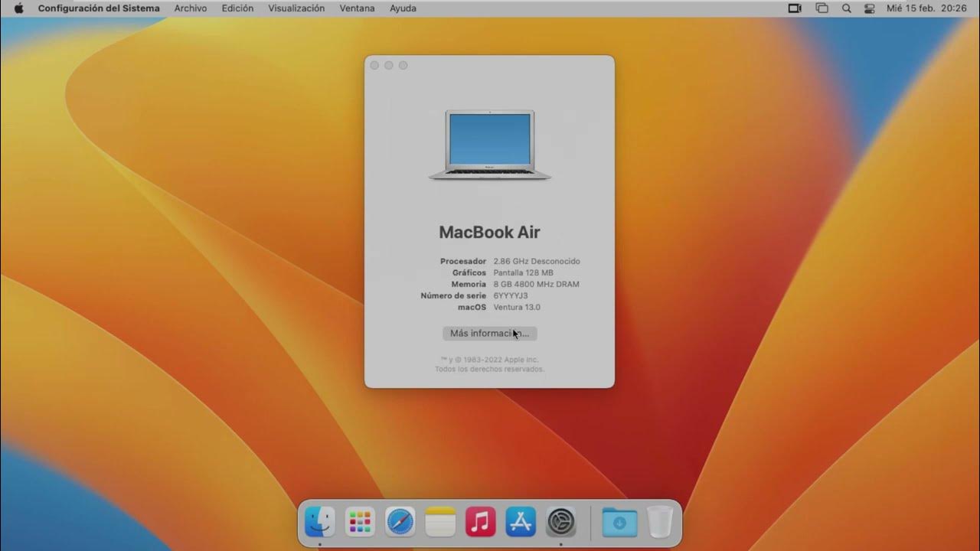Screen dimensions: 980x551
Task: Click the graphics value Pantalla 128 MB
Action: pyautogui.click(x=524, y=272)
